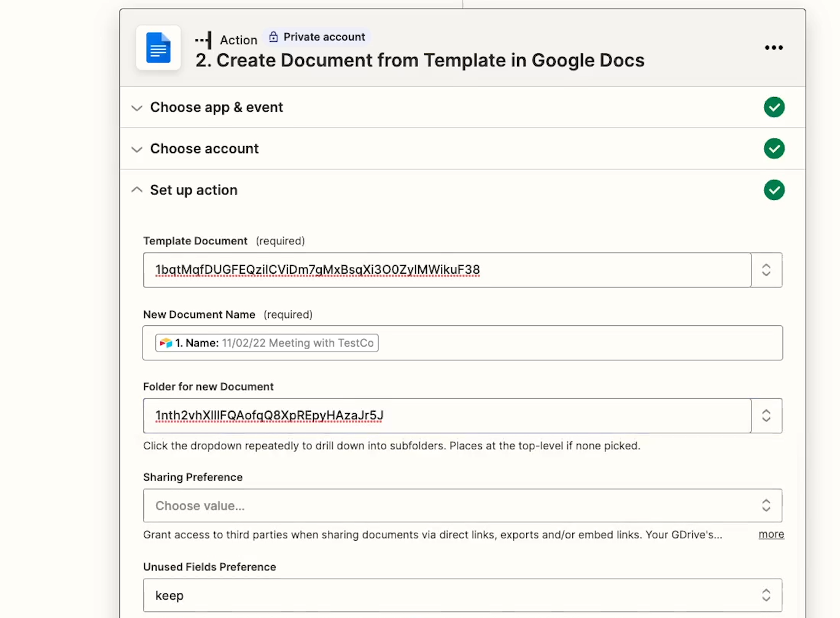Click the step title Create Document from Template
The width and height of the screenshot is (840, 618).
pos(420,60)
